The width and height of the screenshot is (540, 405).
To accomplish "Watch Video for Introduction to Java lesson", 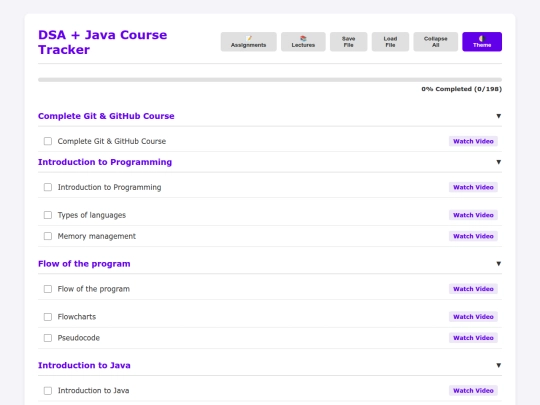I will [x=473, y=391].
